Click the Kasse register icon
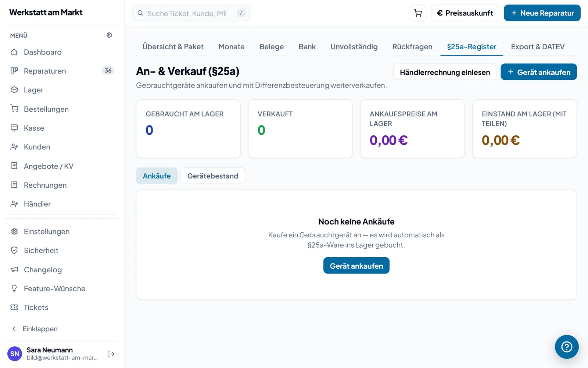 click(x=14, y=128)
